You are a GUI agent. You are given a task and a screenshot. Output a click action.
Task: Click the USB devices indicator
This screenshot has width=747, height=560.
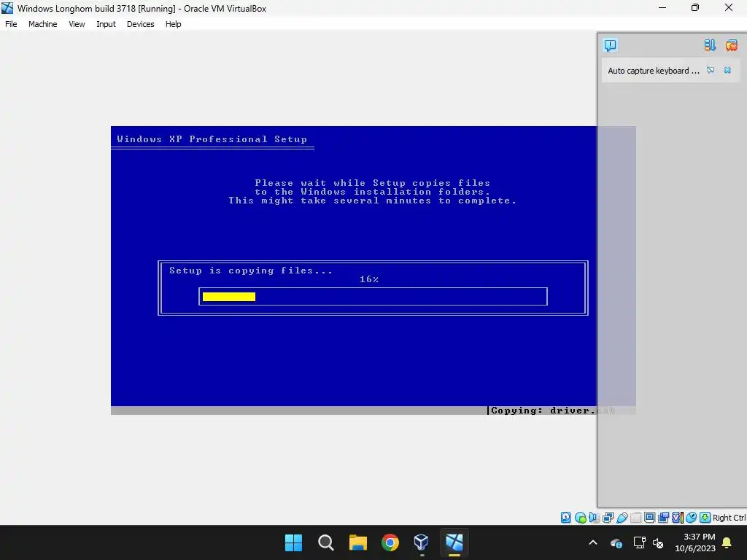(x=622, y=518)
